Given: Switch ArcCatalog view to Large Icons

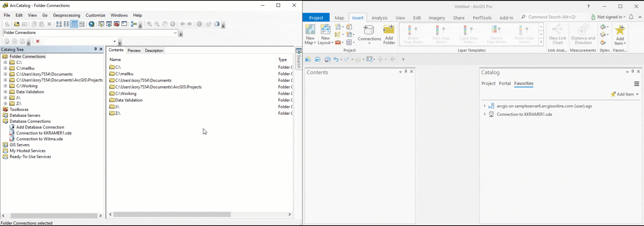Looking at the screenshot, I should click(x=59, y=24).
